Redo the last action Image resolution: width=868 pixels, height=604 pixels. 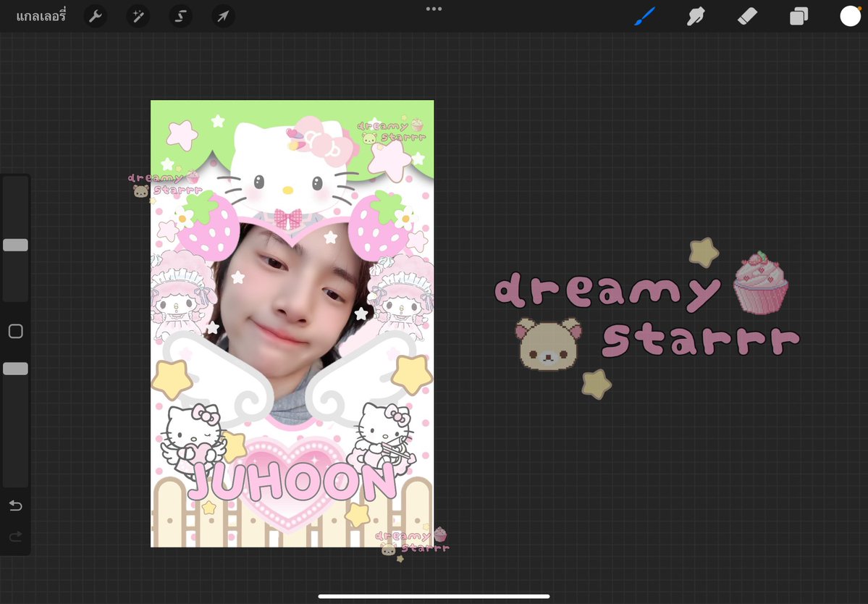(x=15, y=536)
